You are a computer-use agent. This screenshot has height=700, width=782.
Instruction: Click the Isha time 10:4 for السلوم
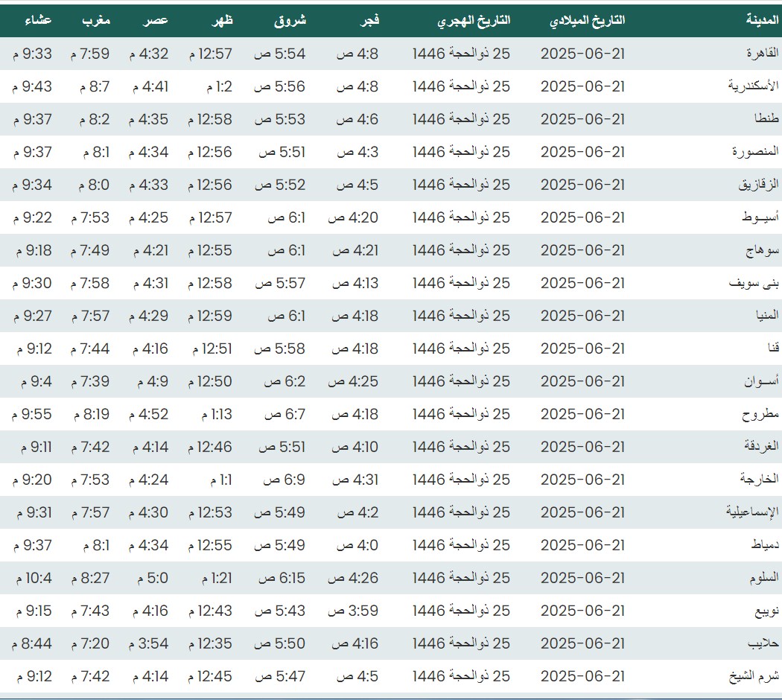point(33,578)
